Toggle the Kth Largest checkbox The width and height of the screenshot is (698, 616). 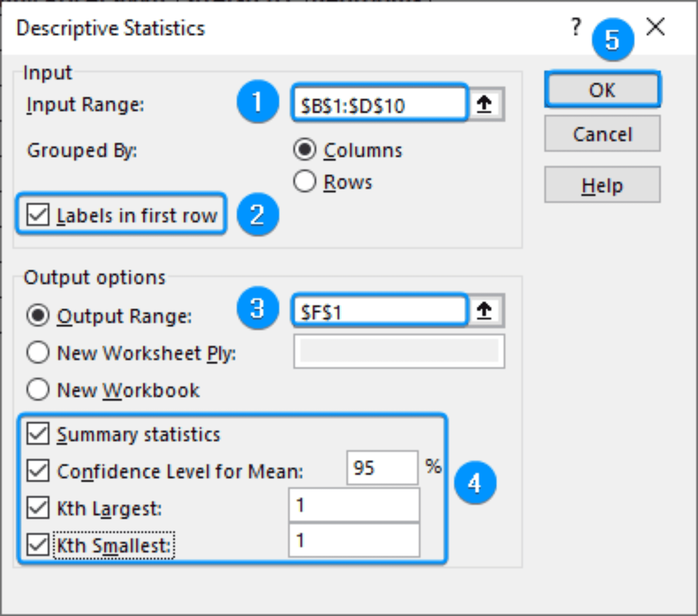[x=38, y=508]
